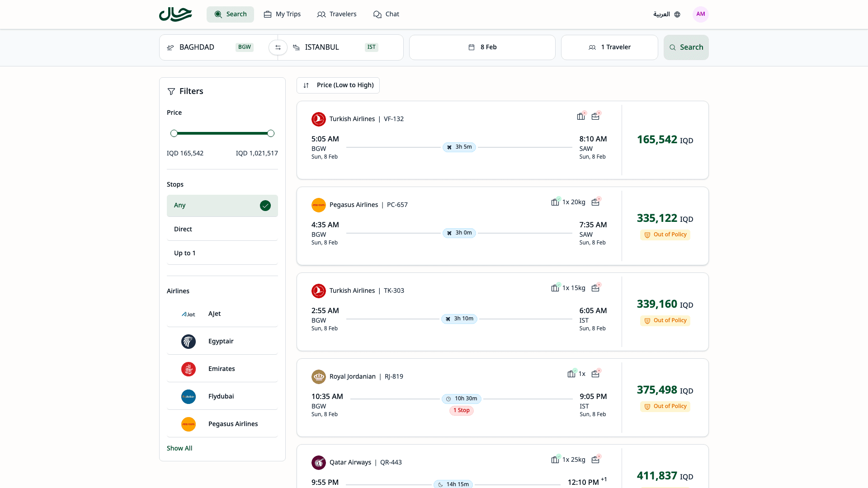Click the swap origin and destination icon
This screenshot has height=488, width=868.
pyautogui.click(x=278, y=47)
